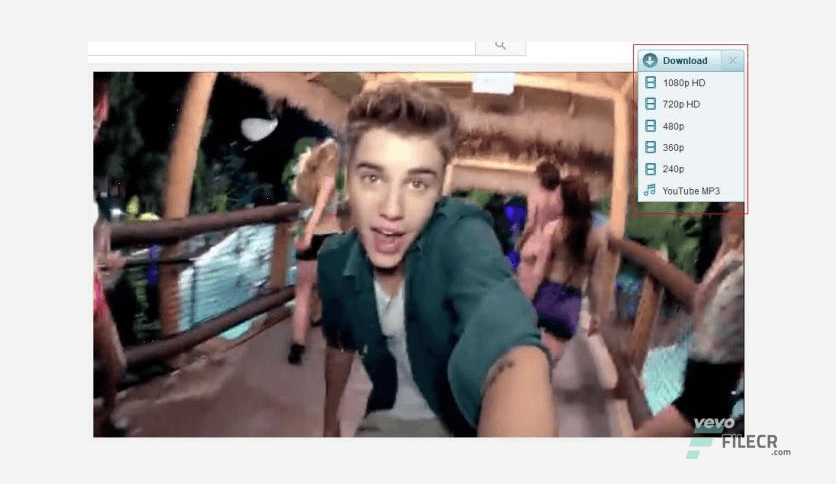Select 1080p HD download option
836x484 pixels.
[691, 83]
